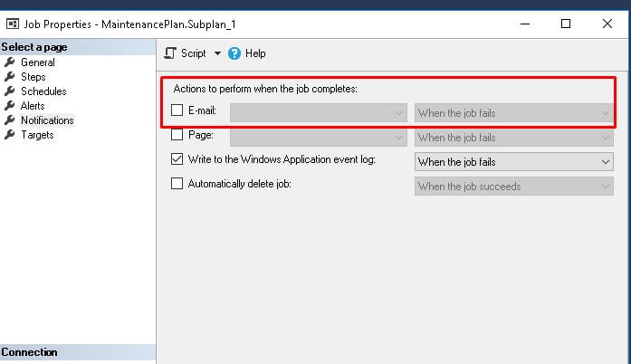
Task: Uncheck Write to Windows Application event log
Action: point(177,159)
